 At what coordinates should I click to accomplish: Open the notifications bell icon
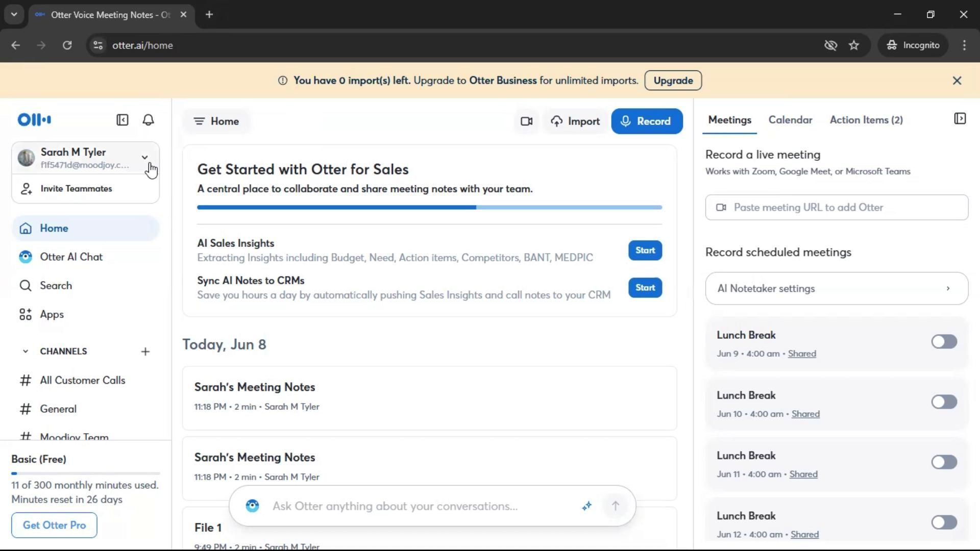pos(148,120)
